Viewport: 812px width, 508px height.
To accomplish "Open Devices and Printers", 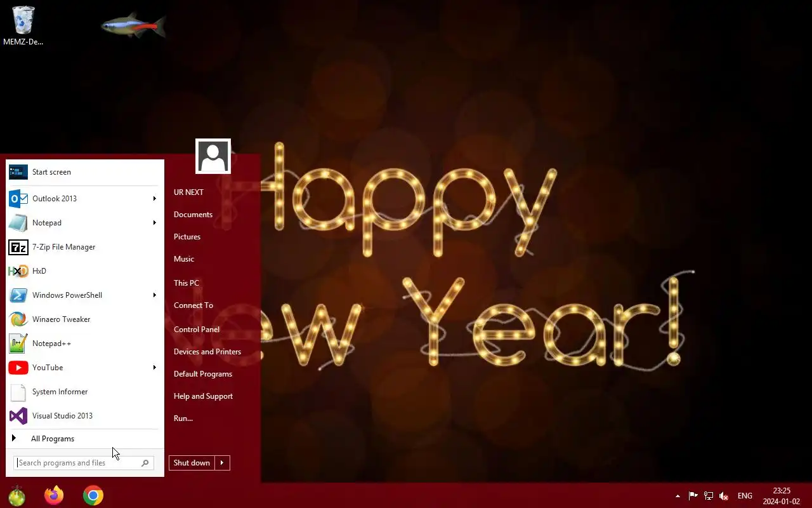I will click(207, 352).
